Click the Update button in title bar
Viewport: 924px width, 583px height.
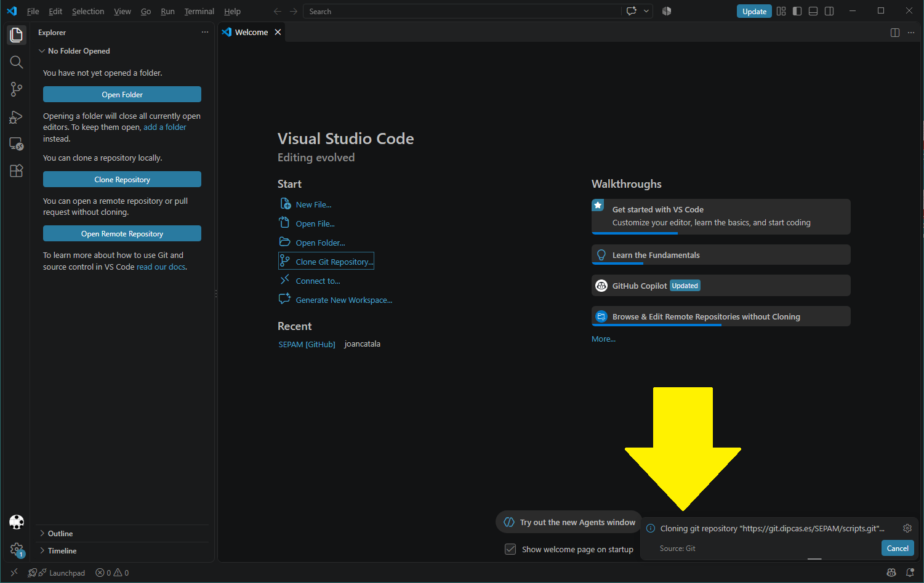coord(754,11)
